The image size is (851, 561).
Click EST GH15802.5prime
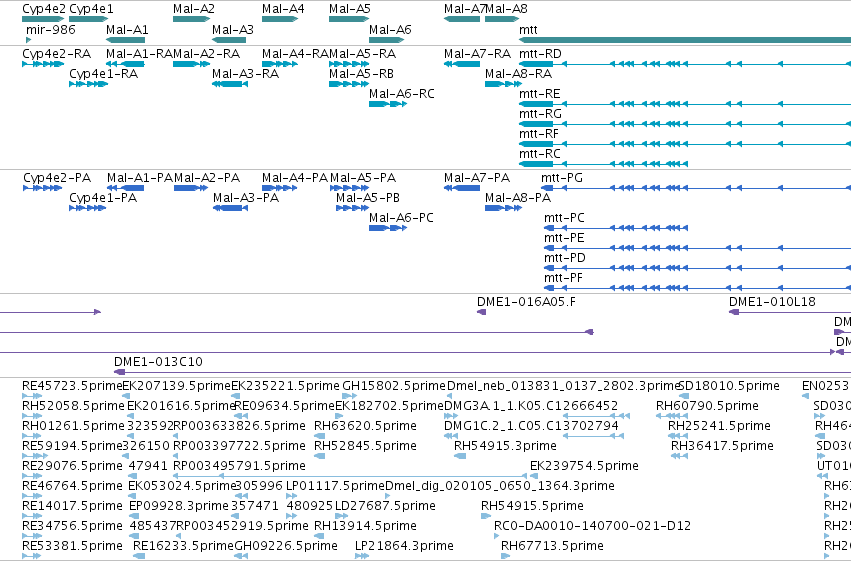point(350,396)
